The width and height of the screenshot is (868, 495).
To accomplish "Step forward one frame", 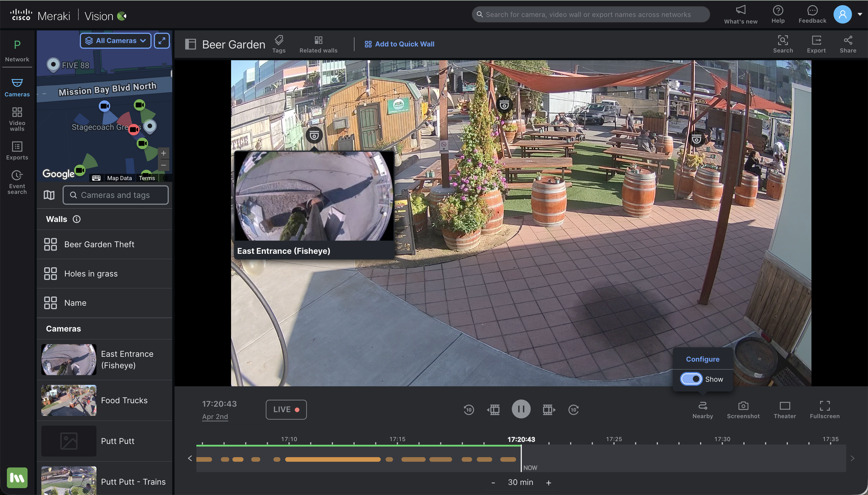I will coord(549,410).
